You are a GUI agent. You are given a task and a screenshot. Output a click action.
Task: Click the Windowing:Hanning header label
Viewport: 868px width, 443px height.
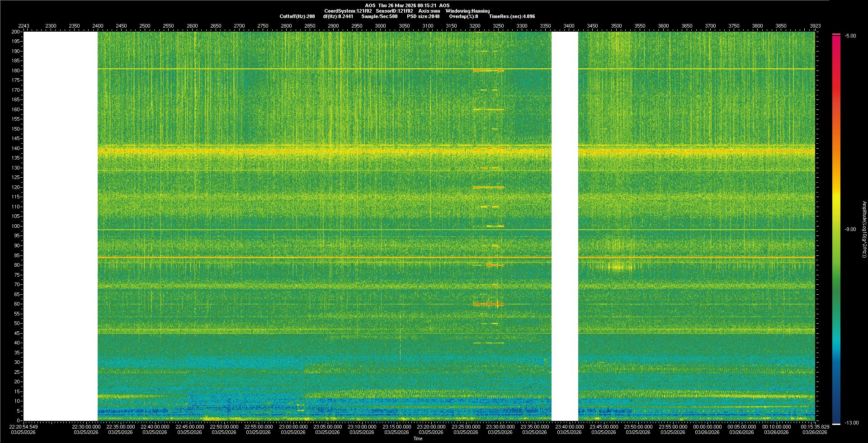467,11
